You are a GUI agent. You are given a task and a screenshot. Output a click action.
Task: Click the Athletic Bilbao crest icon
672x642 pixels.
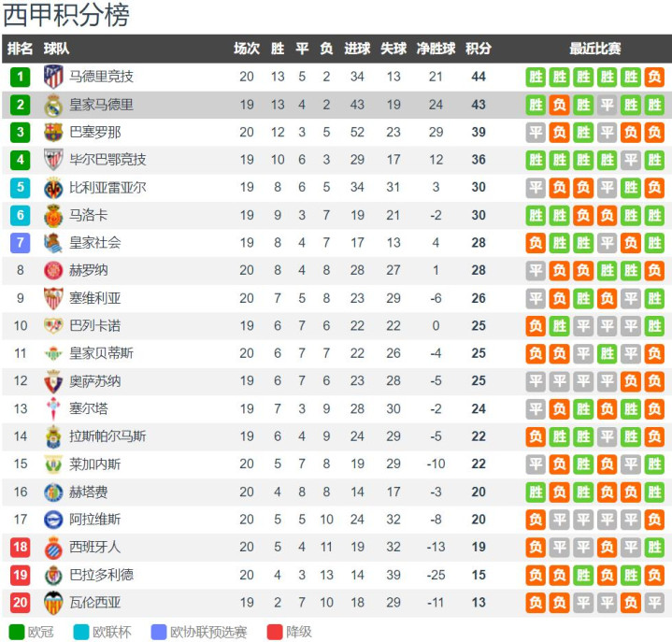(53, 160)
